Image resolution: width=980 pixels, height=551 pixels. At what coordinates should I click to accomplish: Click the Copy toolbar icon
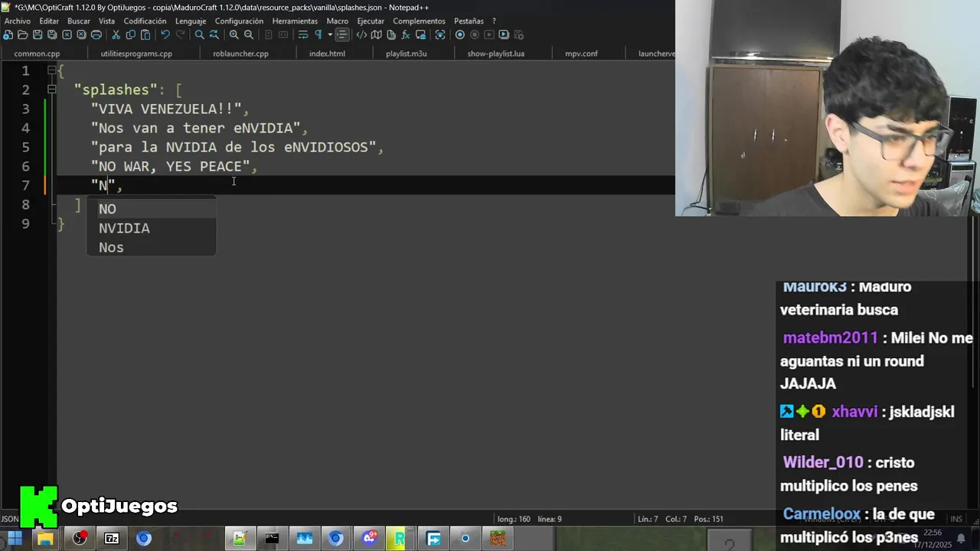[x=131, y=34]
